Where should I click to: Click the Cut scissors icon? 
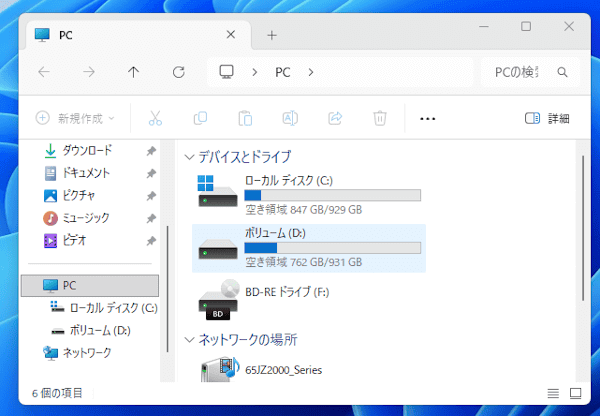(x=155, y=118)
